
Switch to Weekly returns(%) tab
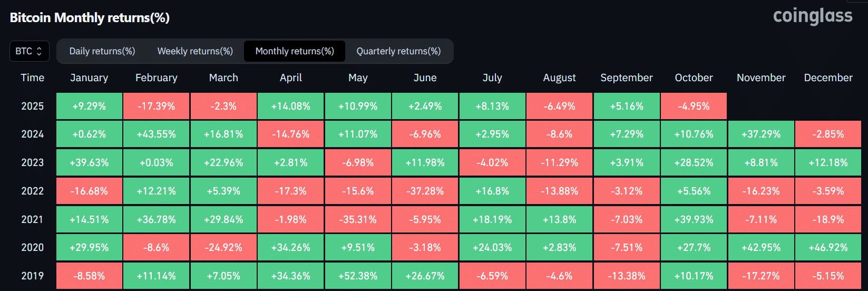coord(195,51)
